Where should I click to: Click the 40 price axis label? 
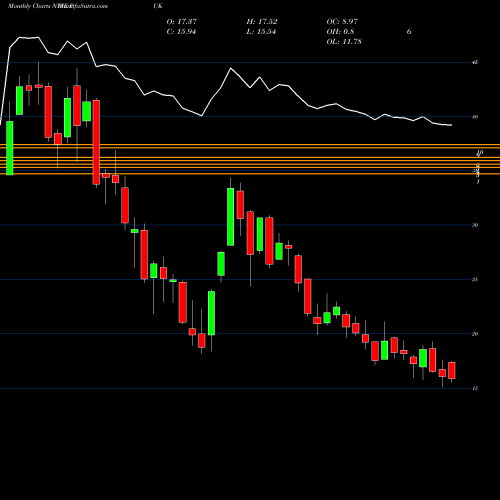475,117
